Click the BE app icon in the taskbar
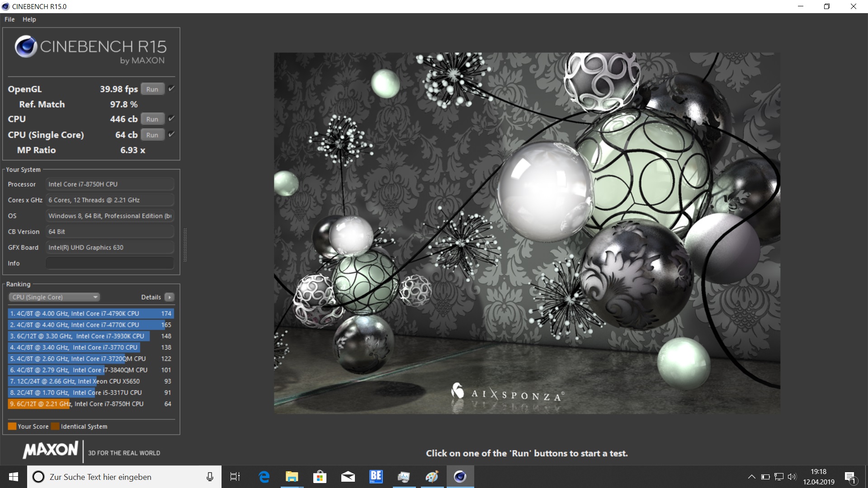 tap(376, 477)
